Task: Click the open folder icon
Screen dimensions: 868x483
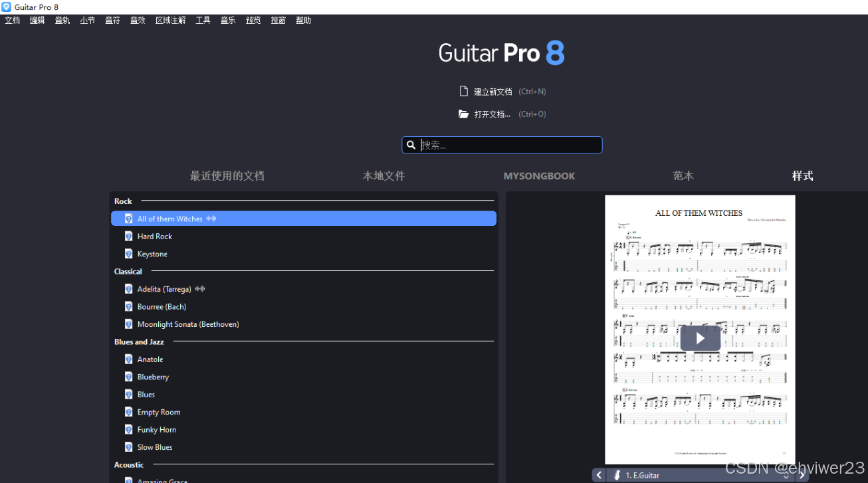Action: (464, 114)
